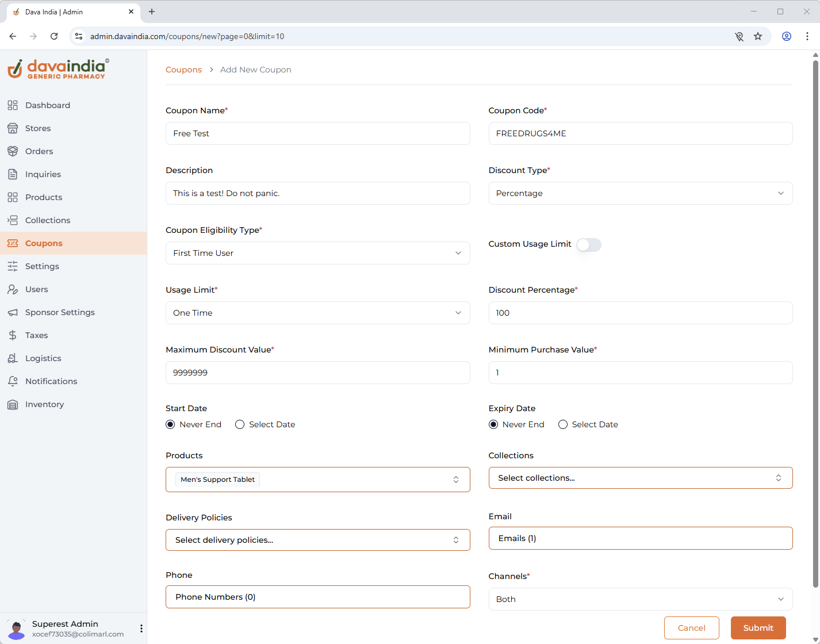Go to Settings in the sidebar
Viewport: 820px width, 644px height.
click(42, 266)
